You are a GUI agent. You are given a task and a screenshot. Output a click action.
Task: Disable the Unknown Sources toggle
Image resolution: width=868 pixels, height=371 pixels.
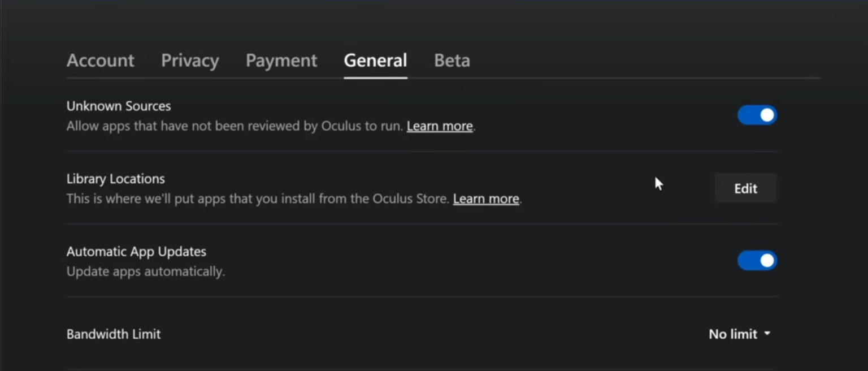(757, 115)
